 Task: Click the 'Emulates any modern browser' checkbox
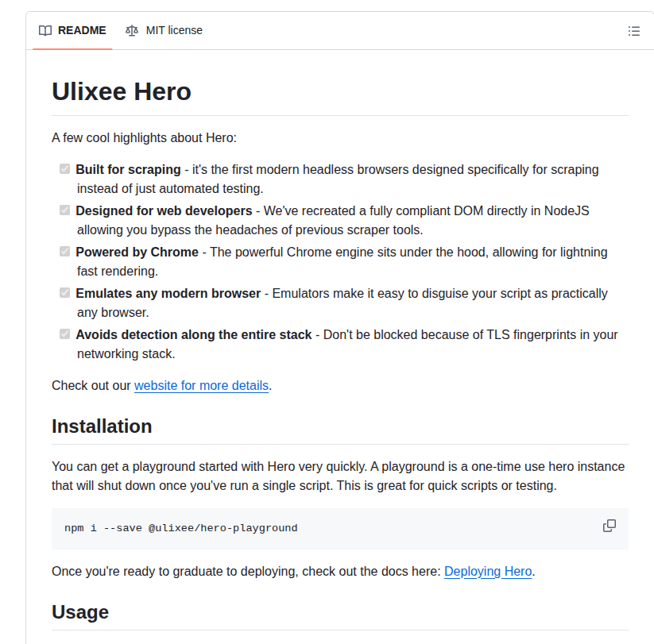pos(64,292)
